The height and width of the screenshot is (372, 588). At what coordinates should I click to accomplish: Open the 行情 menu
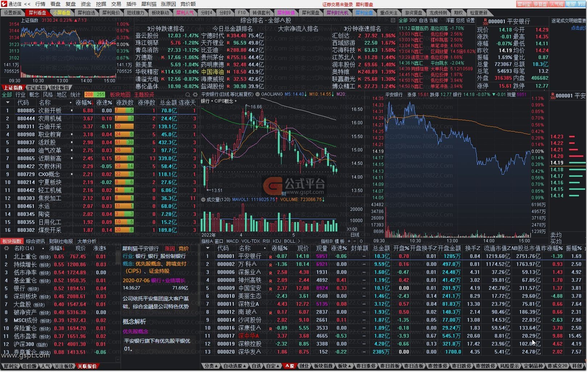[x=40, y=4]
